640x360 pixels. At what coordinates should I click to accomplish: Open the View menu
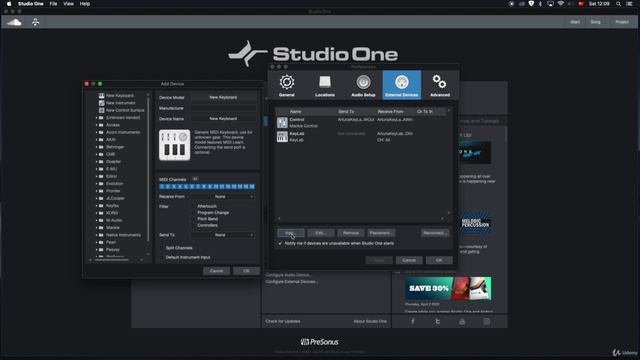click(68, 4)
